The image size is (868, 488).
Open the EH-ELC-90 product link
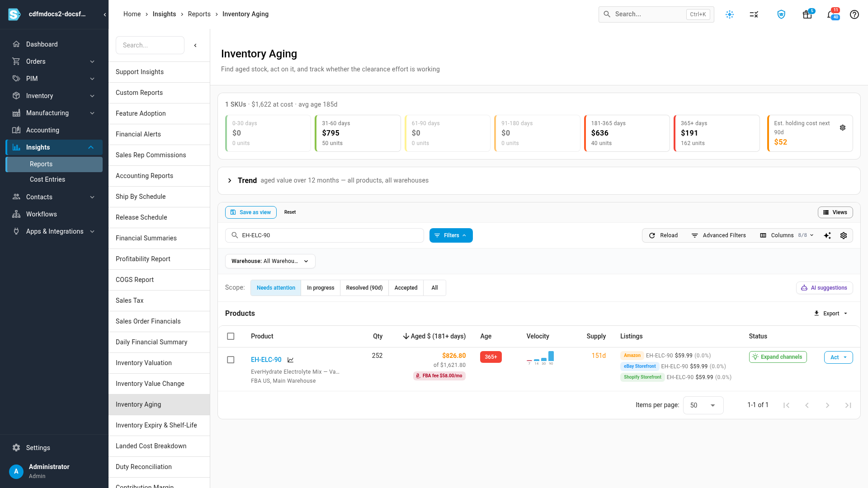click(266, 360)
